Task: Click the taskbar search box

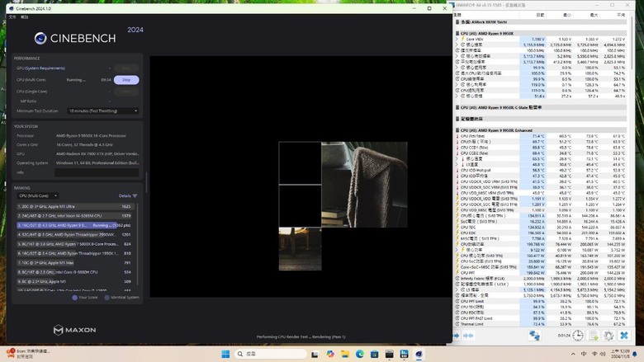Action: 271,354
